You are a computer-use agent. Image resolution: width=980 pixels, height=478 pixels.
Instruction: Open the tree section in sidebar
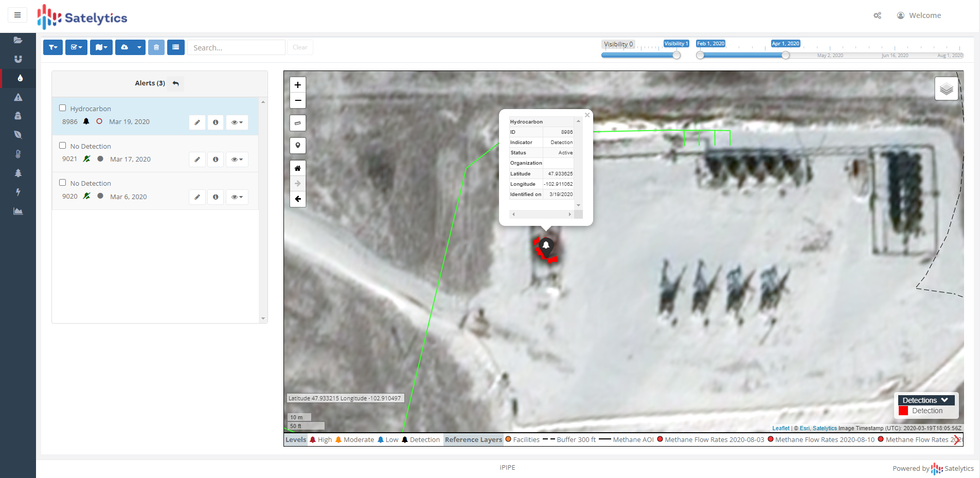(x=18, y=173)
